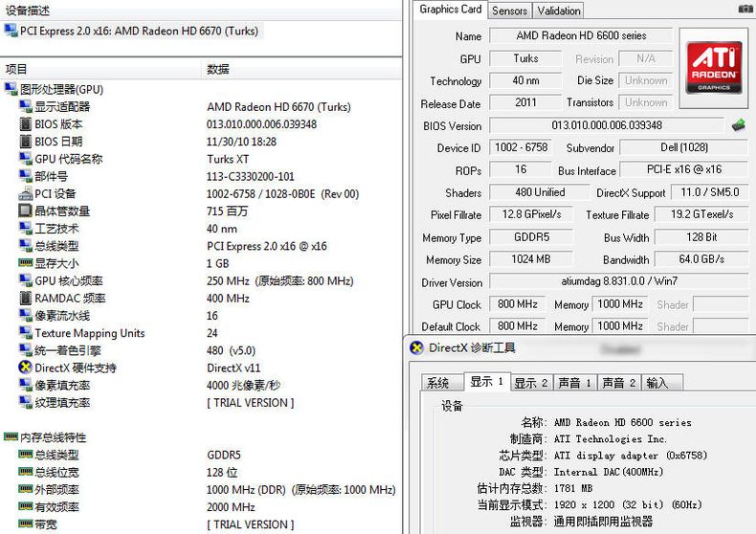The height and width of the screenshot is (534, 756).
Task: Click the icon beside 像素填充率
Action: (x=26, y=384)
